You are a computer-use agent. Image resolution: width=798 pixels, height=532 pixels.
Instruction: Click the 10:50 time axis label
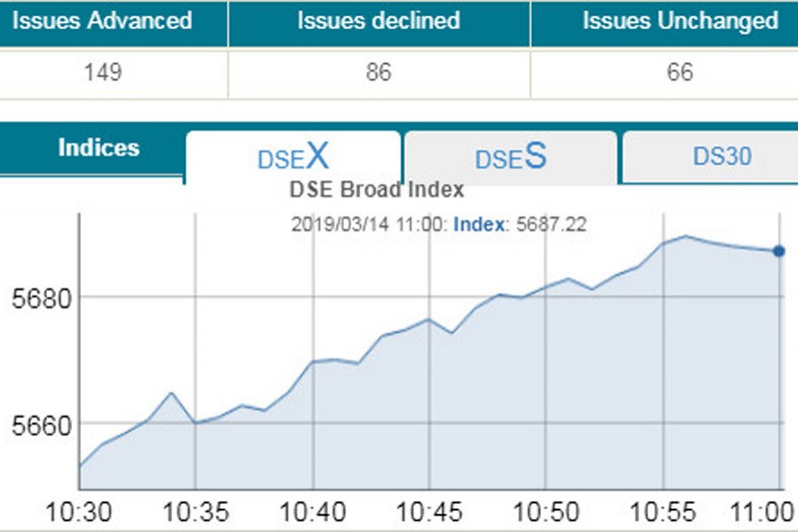(545, 512)
